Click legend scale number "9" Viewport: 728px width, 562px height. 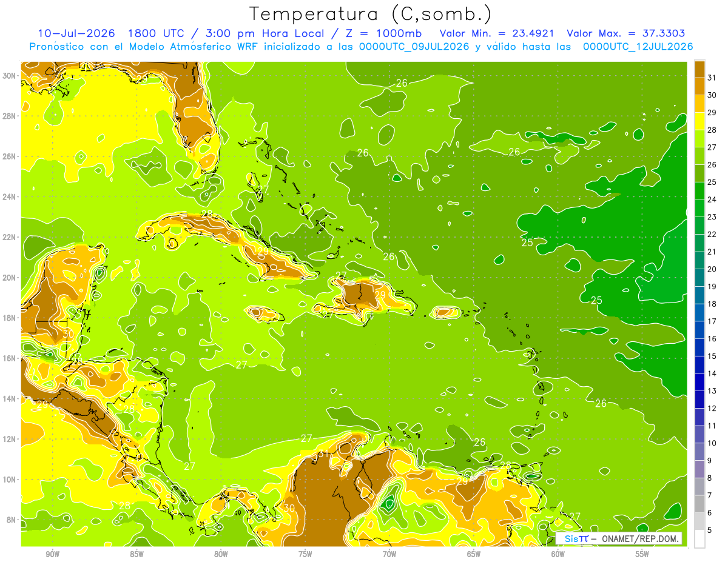click(710, 461)
